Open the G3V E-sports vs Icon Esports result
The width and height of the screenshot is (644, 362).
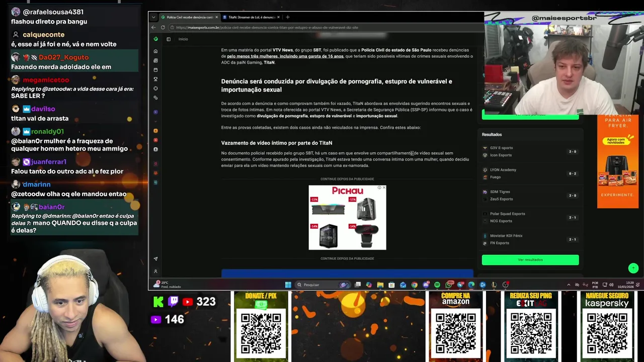[x=530, y=151]
